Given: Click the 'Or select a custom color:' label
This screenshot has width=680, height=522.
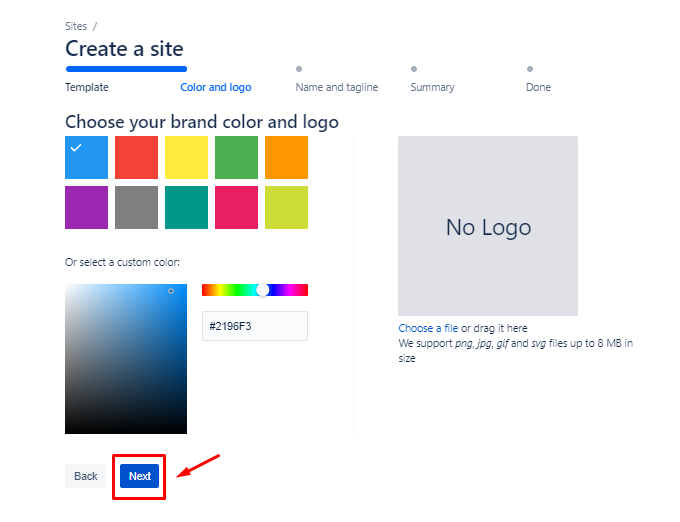Looking at the screenshot, I should click(122, 262).
